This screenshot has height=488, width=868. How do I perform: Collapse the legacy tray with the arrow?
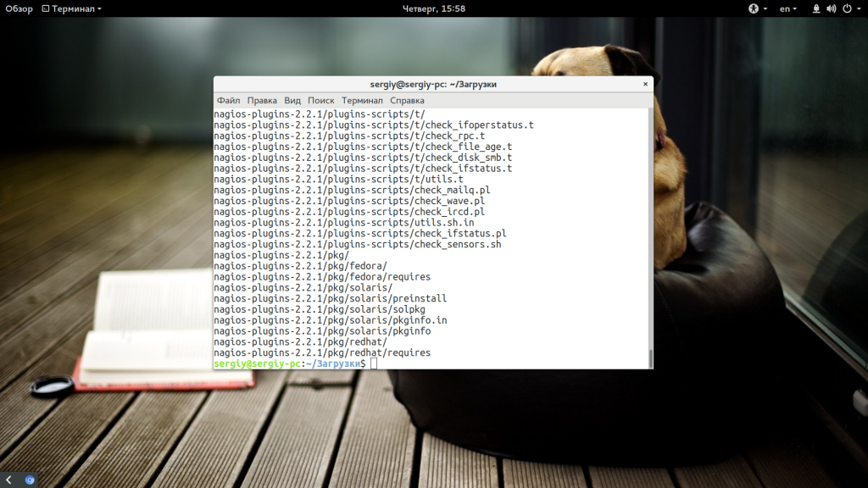8,480
